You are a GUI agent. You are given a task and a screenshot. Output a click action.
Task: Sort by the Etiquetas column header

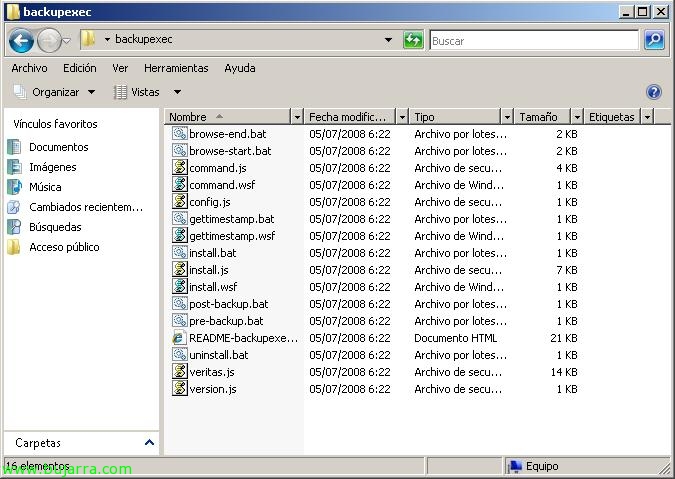click(612, 117)
